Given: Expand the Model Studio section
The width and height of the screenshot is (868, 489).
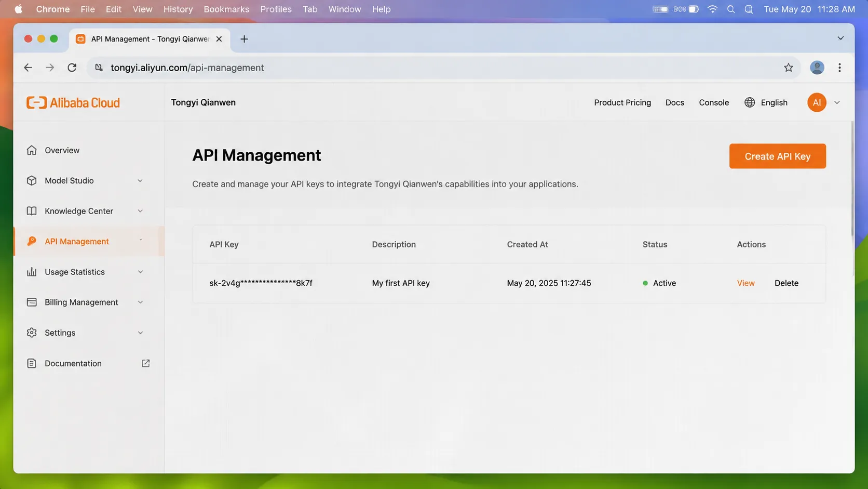Looking at the screenshot, I should pyautogui.click(x=140, y=181).
